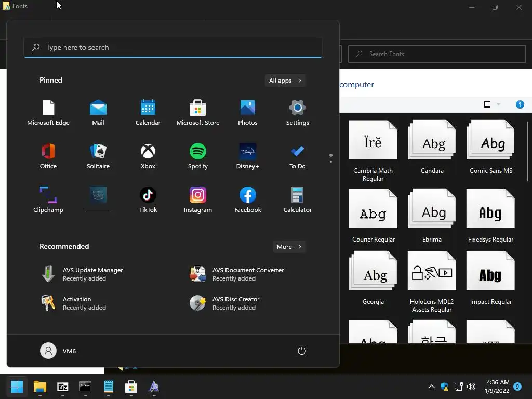This screenshot has width=532, height=399.
Task: Open 7-Zip from taskbar
Action: [63, 387]
